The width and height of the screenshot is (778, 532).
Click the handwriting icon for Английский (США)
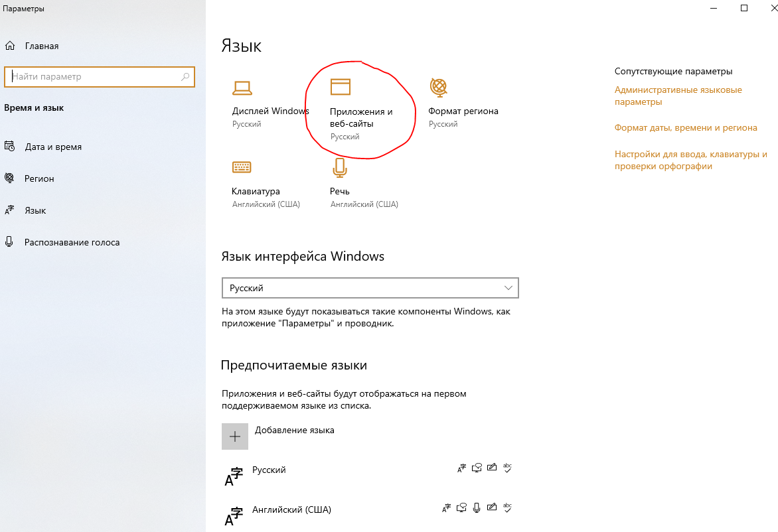492,507
